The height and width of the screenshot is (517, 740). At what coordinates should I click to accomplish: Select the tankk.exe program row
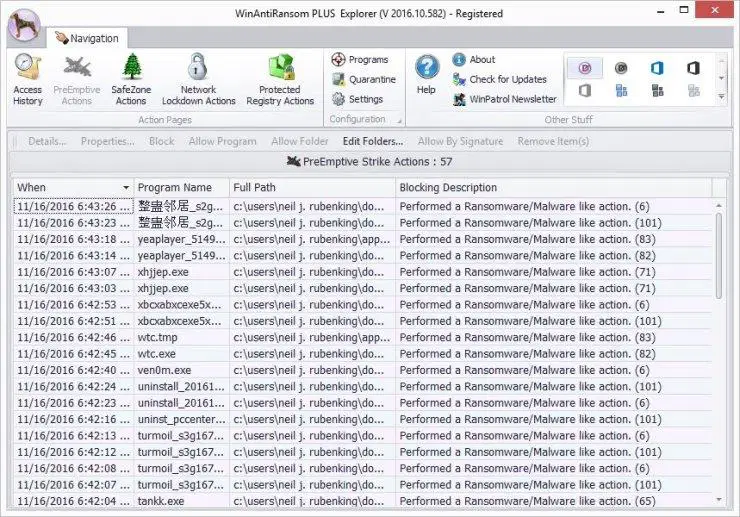pos(362,501)
